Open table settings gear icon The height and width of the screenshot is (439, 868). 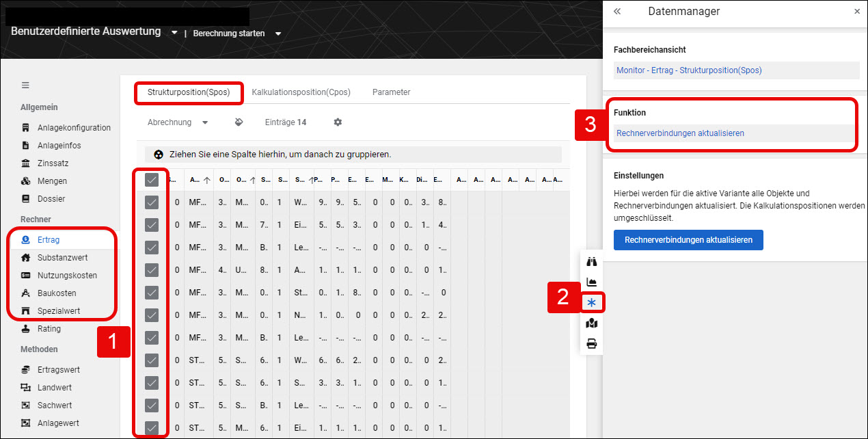(x=338, y=122)
